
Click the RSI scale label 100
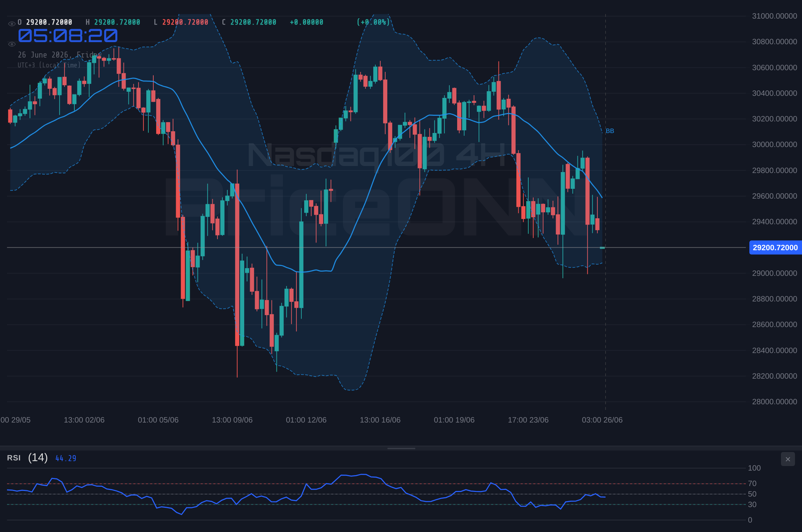click(x=754, y=468)
